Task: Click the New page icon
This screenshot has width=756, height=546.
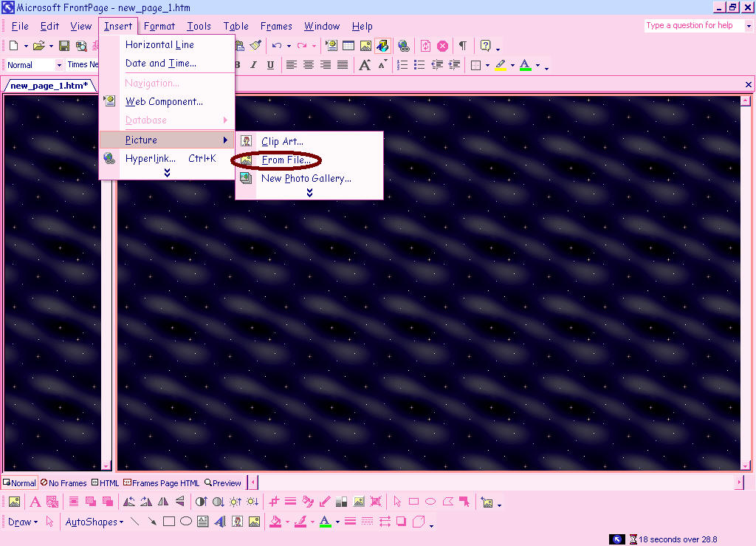Action: 13,45
